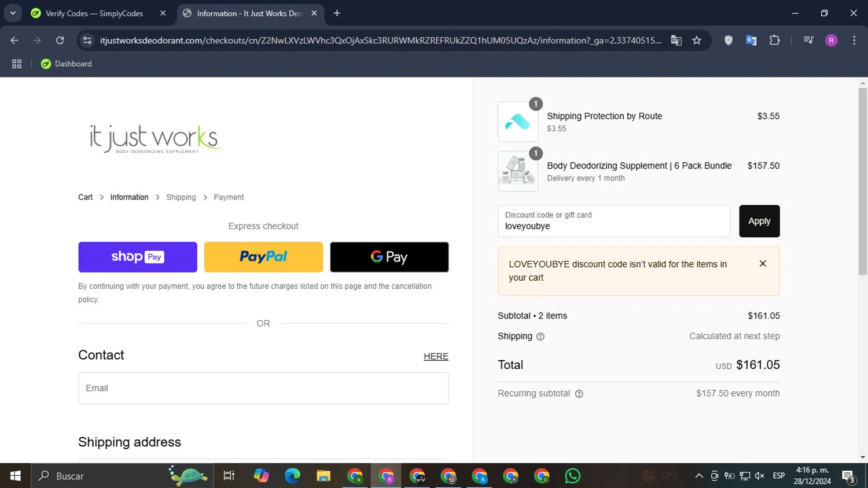Pay with Shop Pay

[138, 257]
